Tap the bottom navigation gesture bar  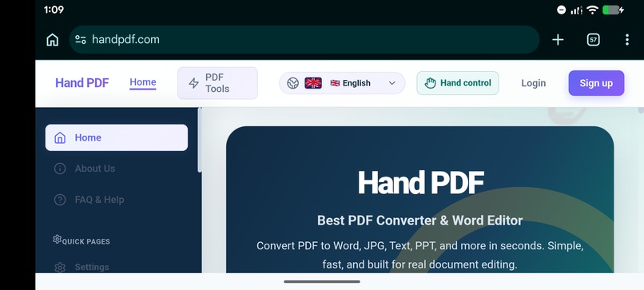click(x=322, y=282)
